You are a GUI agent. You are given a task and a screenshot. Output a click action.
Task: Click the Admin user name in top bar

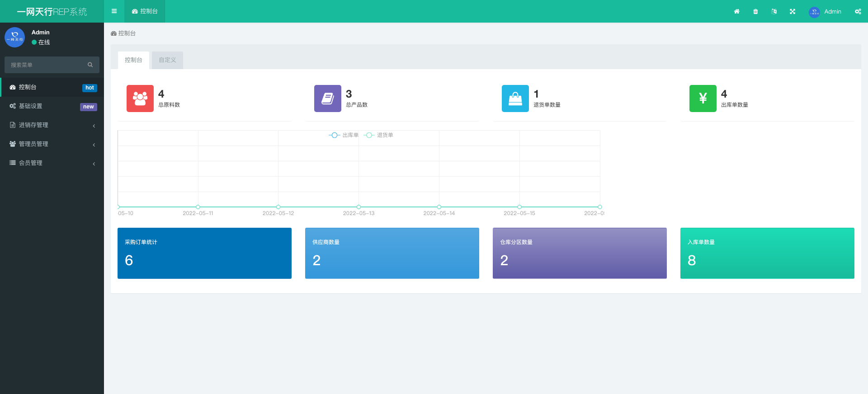(832, 11)
